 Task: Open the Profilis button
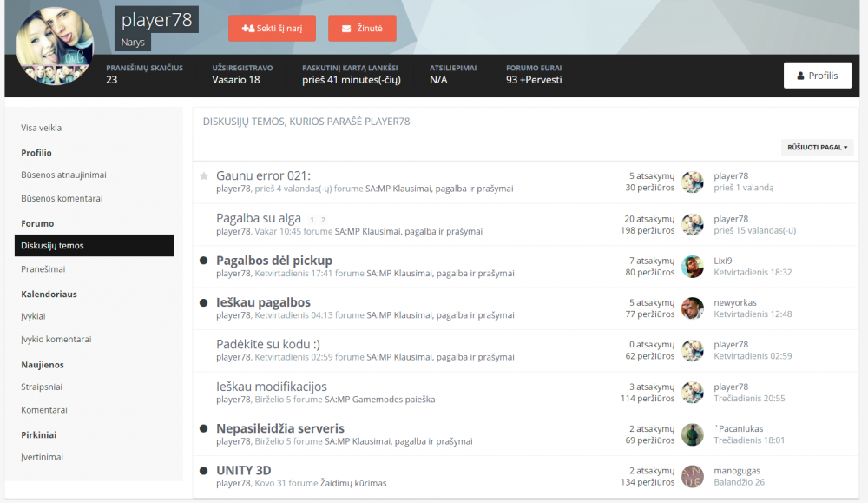817,76
